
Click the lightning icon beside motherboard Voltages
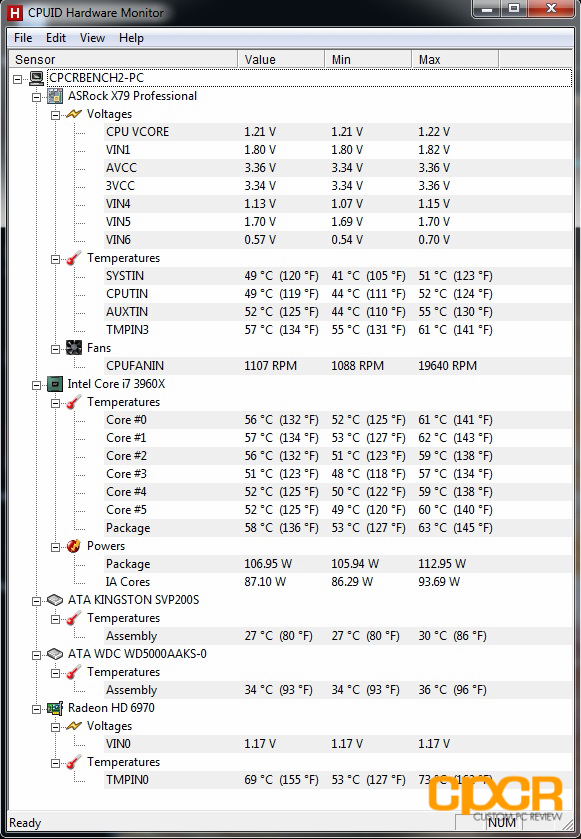[x=74, y=114]
